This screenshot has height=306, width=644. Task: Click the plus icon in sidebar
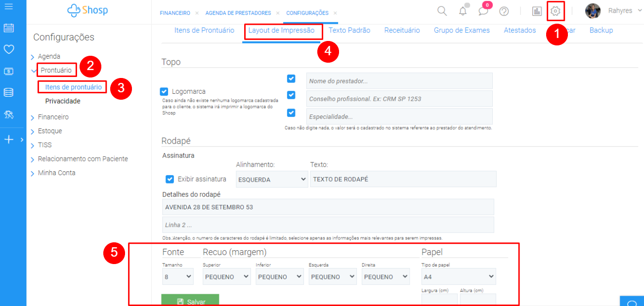pos(8,140)
